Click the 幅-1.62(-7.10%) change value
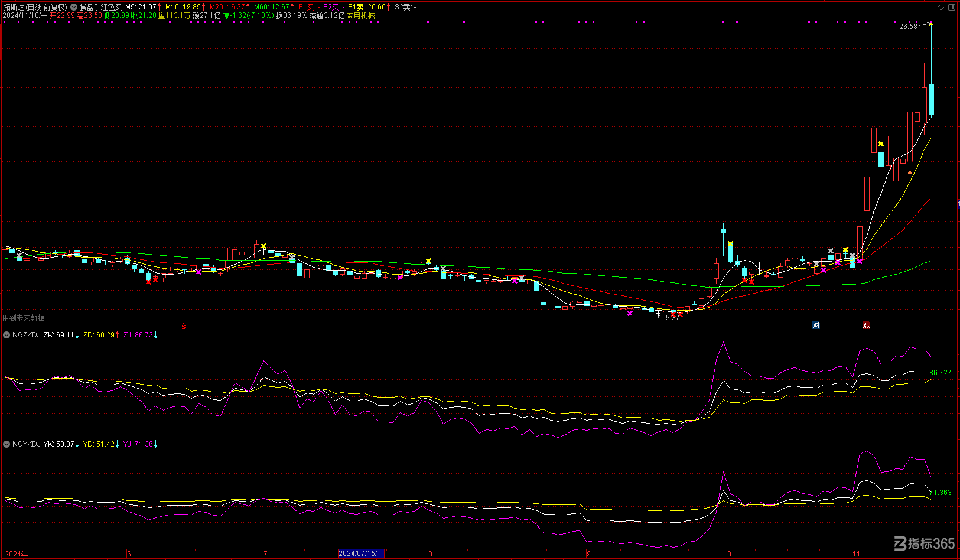Screen dimensions: 960x560 coord(248,15)
